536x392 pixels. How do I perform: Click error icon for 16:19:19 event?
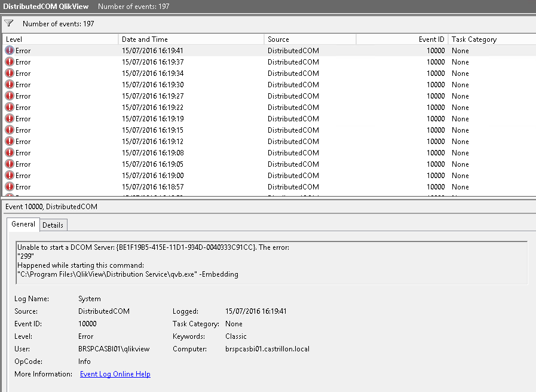point(10,118)
